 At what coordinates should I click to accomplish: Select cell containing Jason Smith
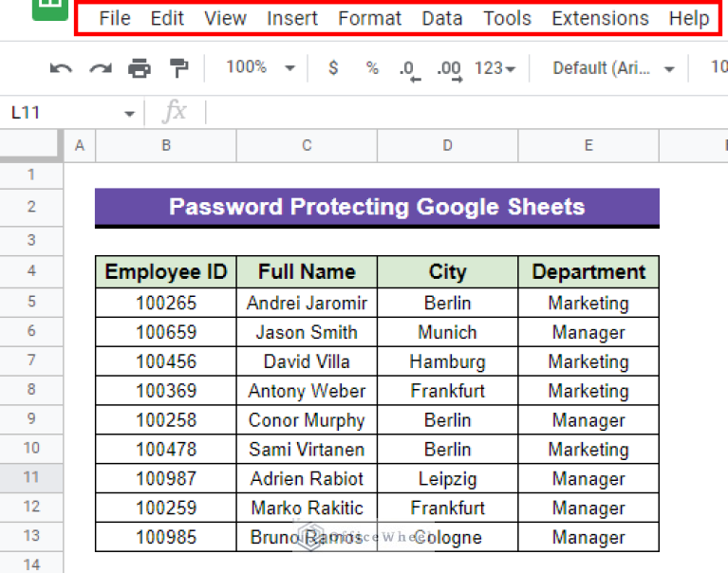(x=307, y=332)
